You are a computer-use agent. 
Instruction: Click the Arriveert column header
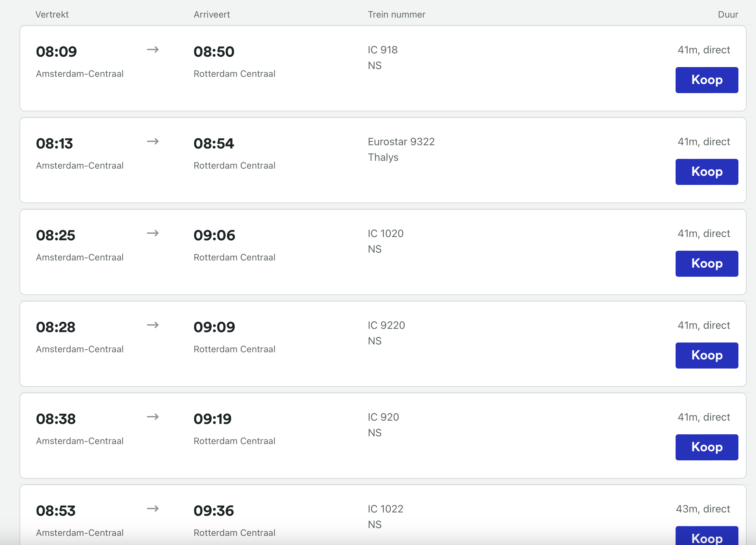point(212,14)
